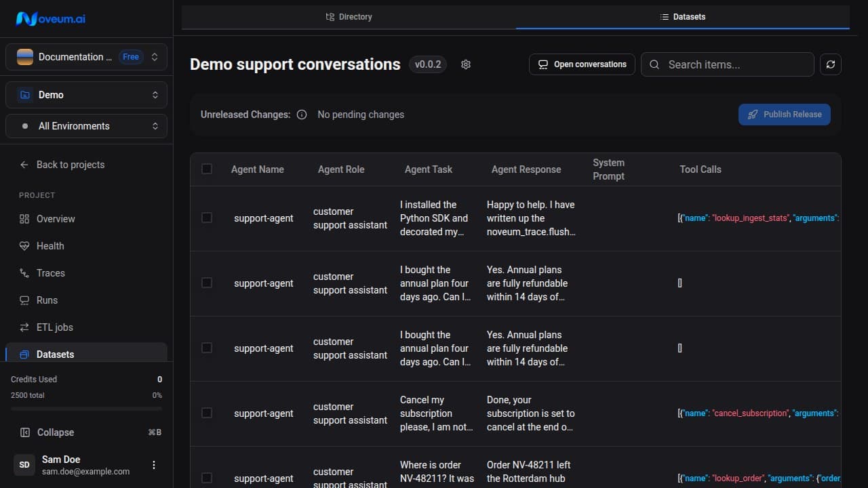
Task: Check the row about installing the Python SDK
Action: click(207, 218)
